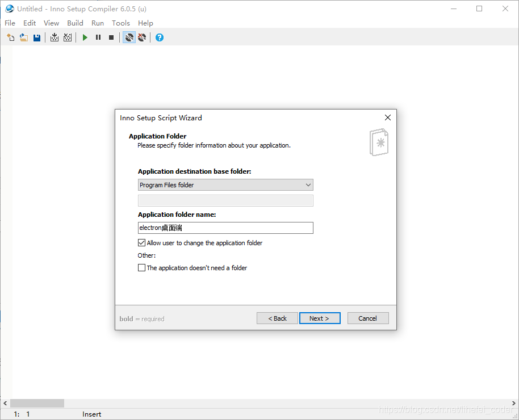519x420 pixels.
Task: Open the File menu
Action: [10, 23]
